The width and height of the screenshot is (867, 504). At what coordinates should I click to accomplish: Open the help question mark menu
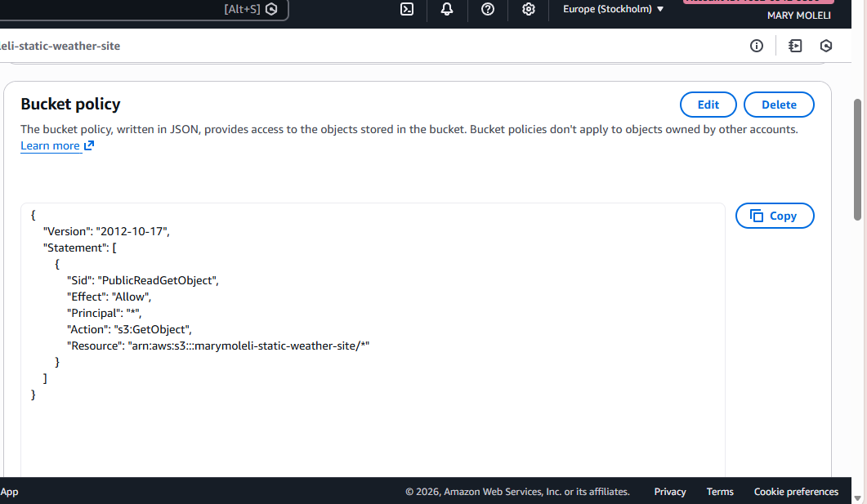click(488, 9)
